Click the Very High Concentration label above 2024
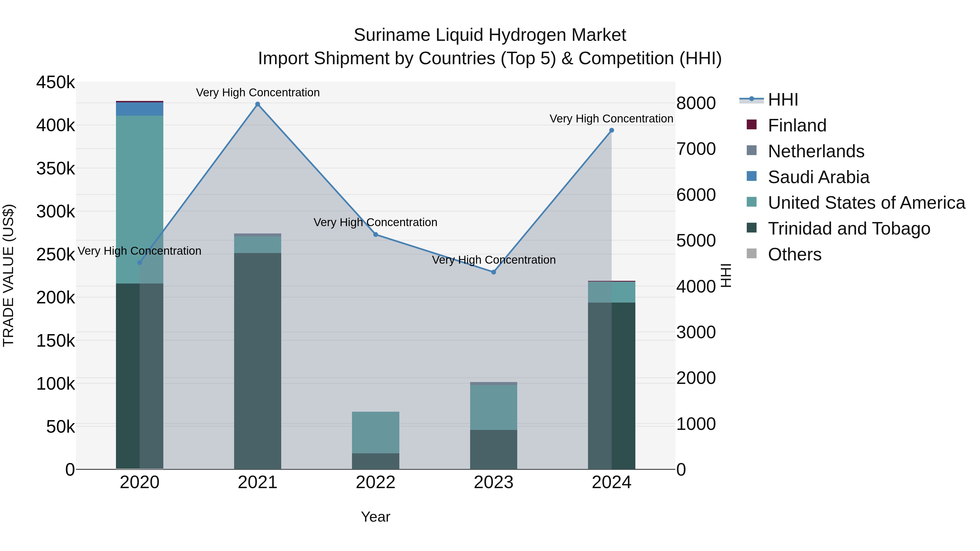This screenshot has width=980, height=551. point(612,119)
